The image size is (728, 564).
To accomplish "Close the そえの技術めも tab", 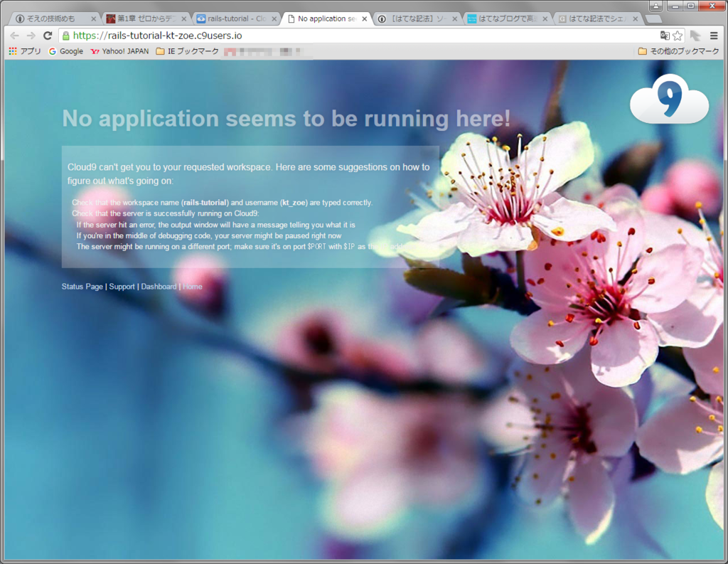I will (x=93, y=19).
